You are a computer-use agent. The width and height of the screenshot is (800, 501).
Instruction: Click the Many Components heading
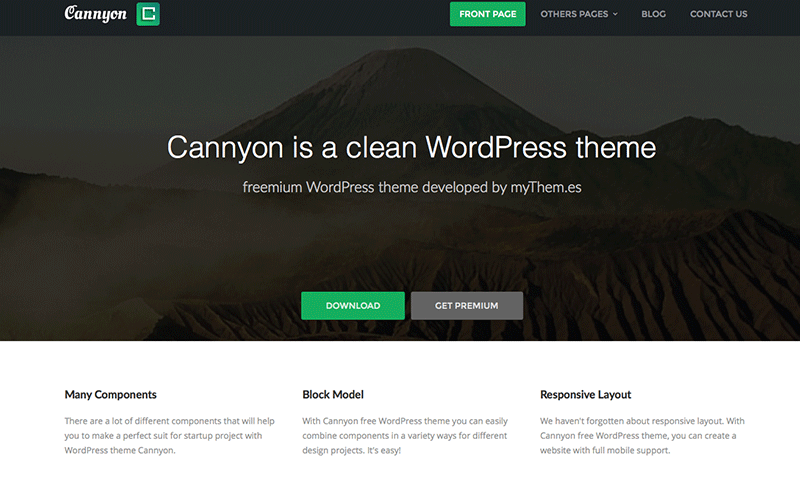point(110,394)
